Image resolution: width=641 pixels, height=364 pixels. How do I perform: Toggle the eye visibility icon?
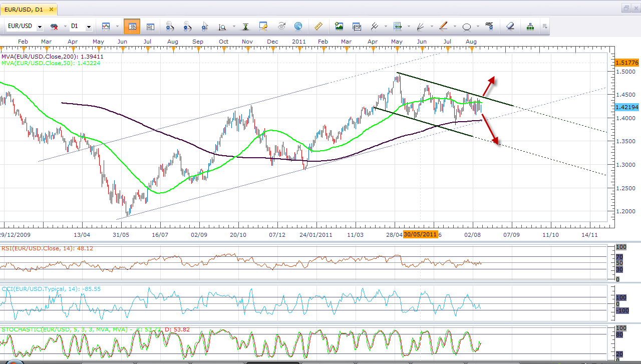pyautogui.click(x=281, y=26)
